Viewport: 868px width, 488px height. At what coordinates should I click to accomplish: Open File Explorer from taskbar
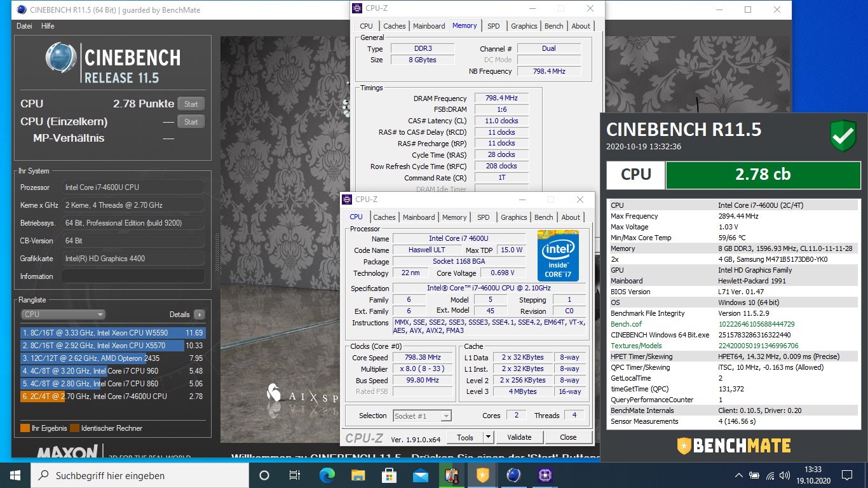click(358, 475)
